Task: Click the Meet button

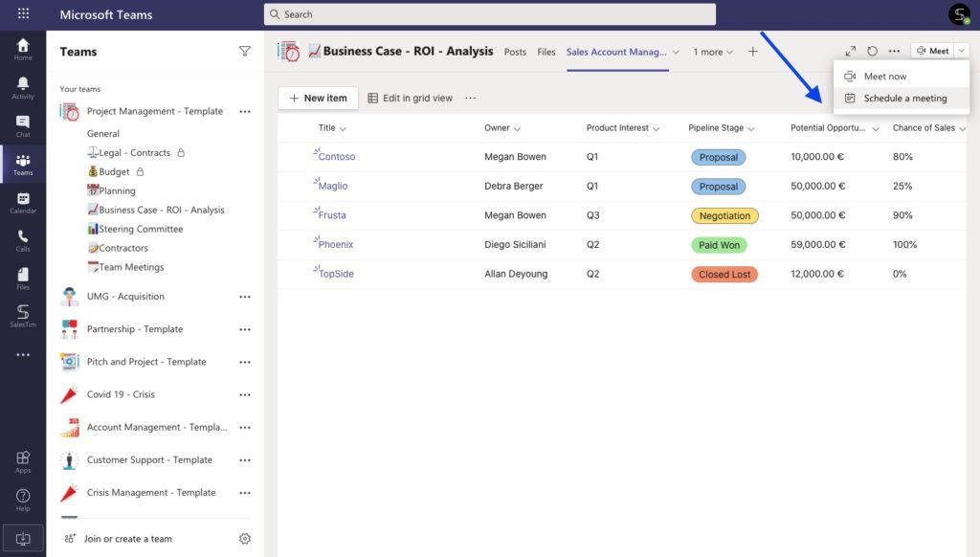Action: (x=932, y=51)
